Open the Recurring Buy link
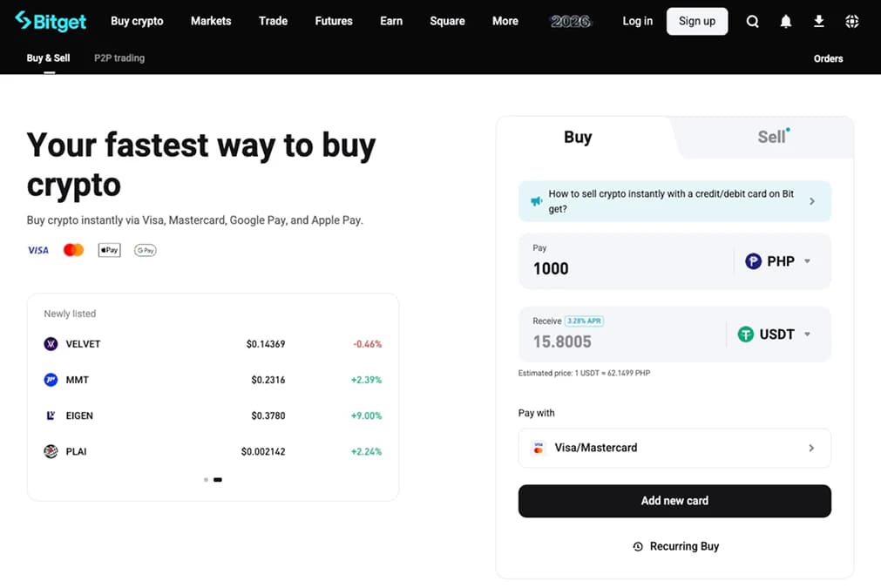 pyautogui.click(x=684, y=546)
